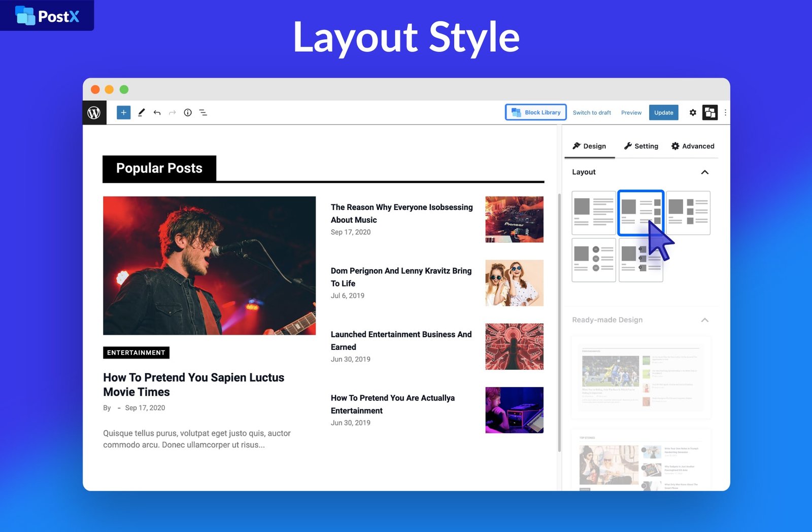Click the undo arrow icon
Viewport: 812px width, 532px height.
157,112
